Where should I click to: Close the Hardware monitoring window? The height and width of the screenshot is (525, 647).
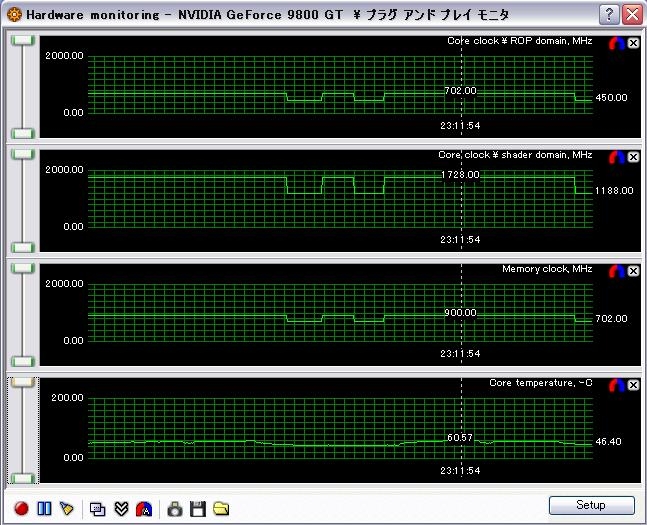click(x=633, y=15)
